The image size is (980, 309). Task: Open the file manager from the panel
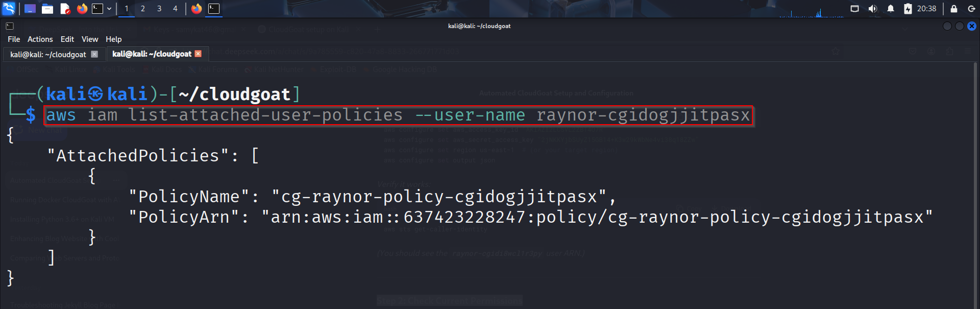coord(47,9)
